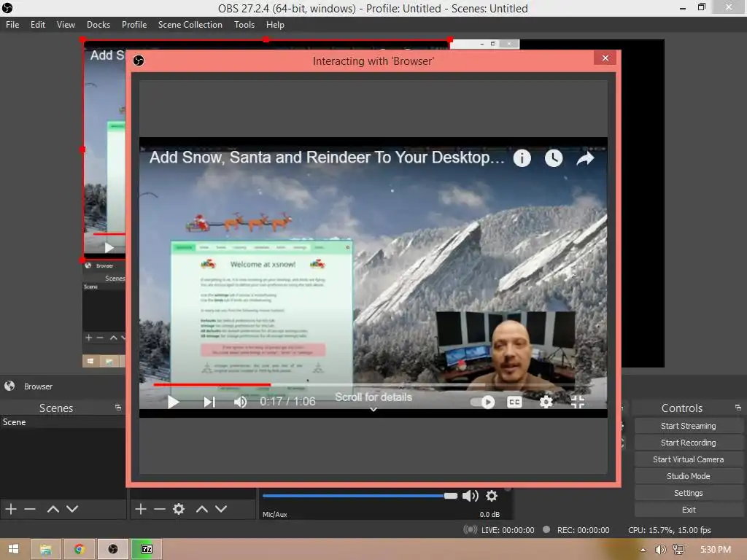Screen dimensions: 747x560
Task: Click video title 'Add Snow, Santa and Reindeer'
Action: [x=327, y=157]
